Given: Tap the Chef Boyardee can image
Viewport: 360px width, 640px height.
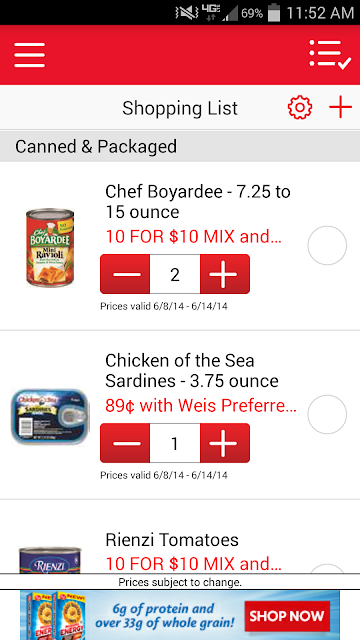Looking at the screenshot, I should (50, 247).
